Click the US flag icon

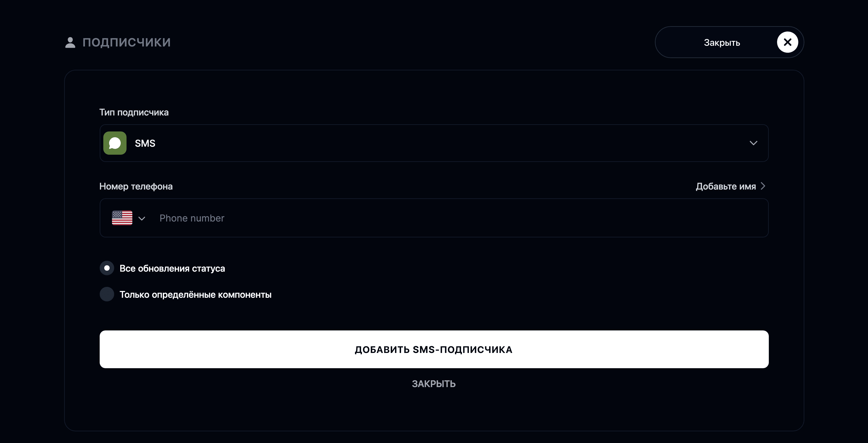tap(122, 218)
